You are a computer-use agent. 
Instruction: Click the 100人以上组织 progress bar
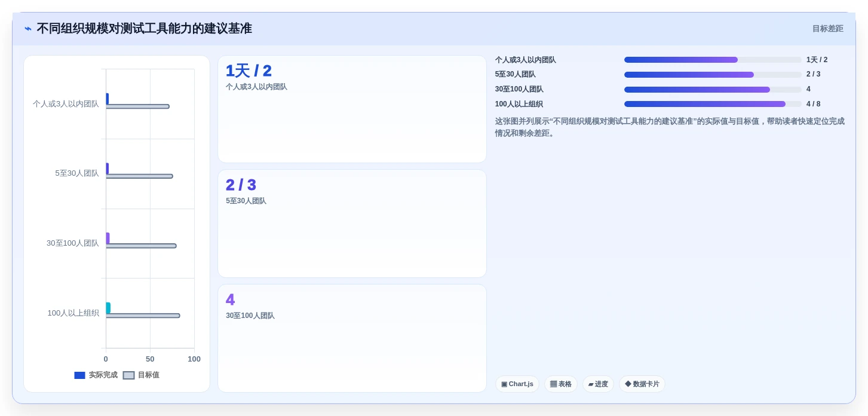tap(713, 104)
